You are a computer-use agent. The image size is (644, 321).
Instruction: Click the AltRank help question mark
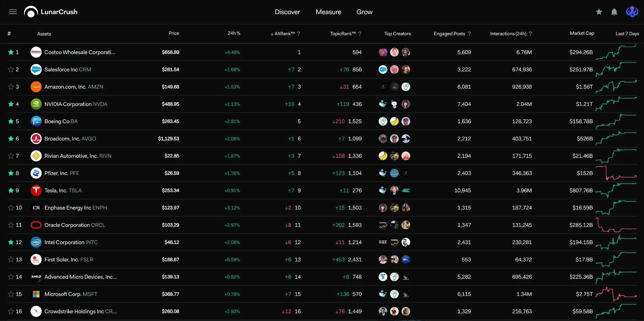coord(299,34)
